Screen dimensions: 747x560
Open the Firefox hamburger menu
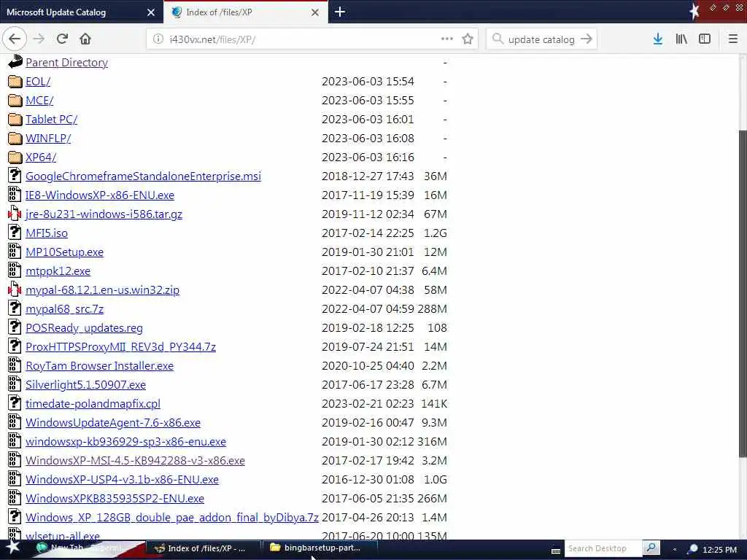tap(733, 39)
